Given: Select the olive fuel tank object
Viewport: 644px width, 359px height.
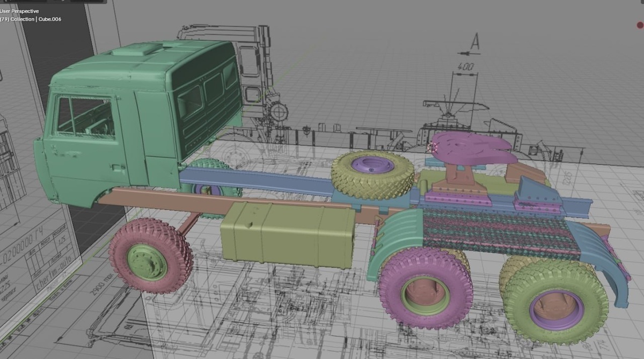Looking at the screenshot, I should [288, 235].
